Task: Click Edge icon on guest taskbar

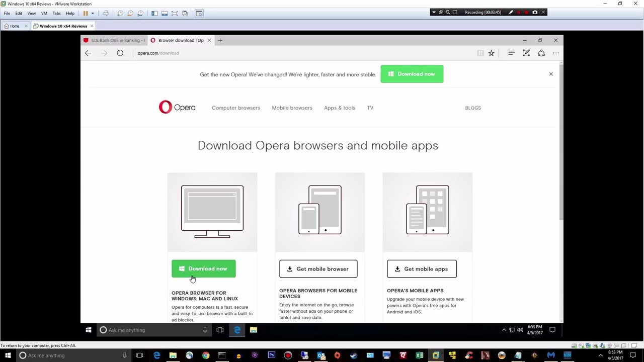Action: (x=237, y=330)
